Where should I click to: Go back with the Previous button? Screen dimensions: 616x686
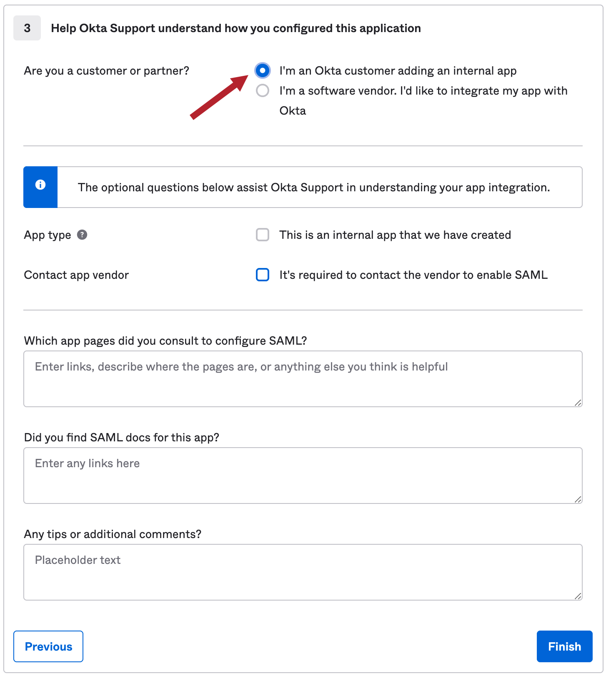48,646
